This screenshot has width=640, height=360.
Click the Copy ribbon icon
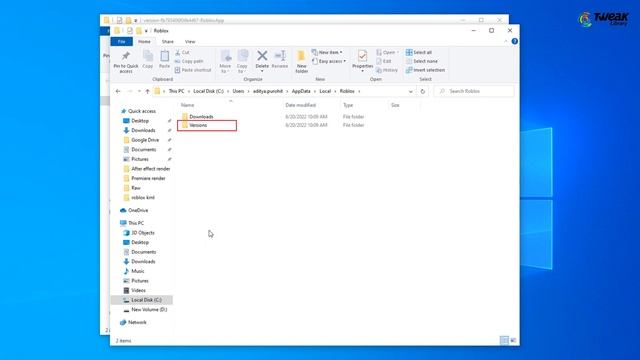(x=148, y=56)
